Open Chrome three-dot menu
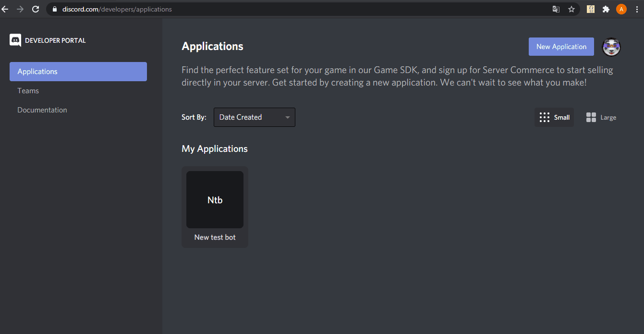The width and height of the screenshot is (644, 334). coord(637,9)
